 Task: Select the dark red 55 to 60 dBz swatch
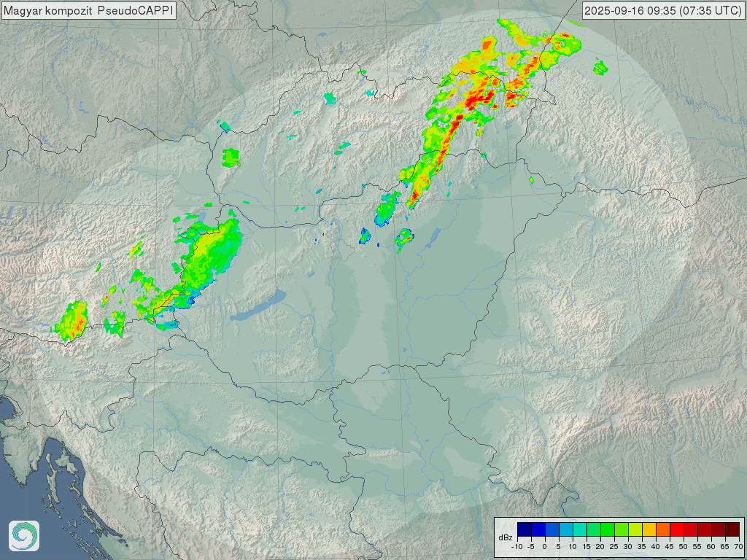[705, 529]
